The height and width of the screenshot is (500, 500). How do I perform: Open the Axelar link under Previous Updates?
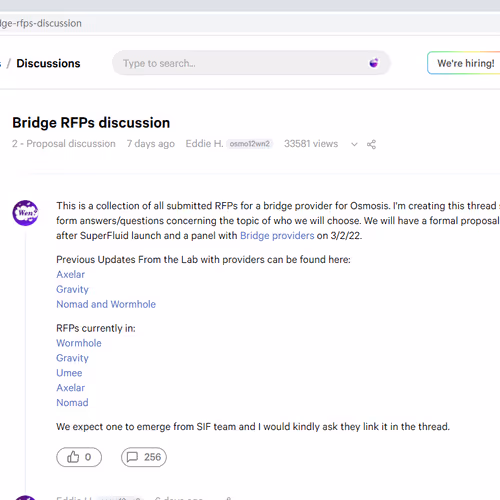tap(70, 274)
